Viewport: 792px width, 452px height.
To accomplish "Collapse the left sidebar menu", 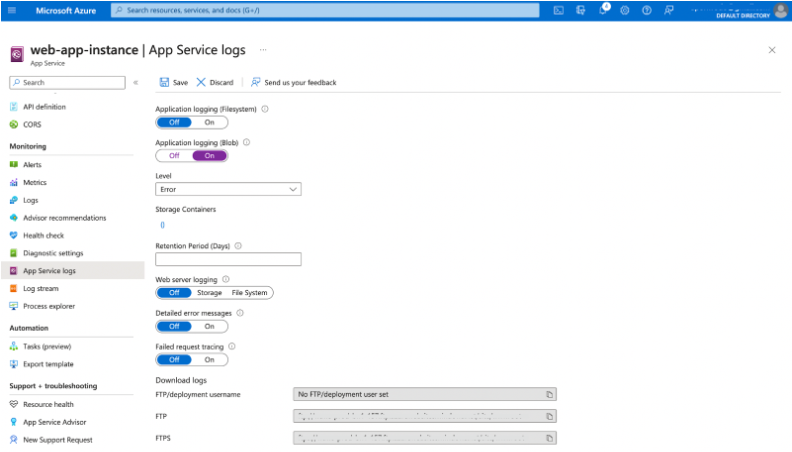I will click(136, 82).
